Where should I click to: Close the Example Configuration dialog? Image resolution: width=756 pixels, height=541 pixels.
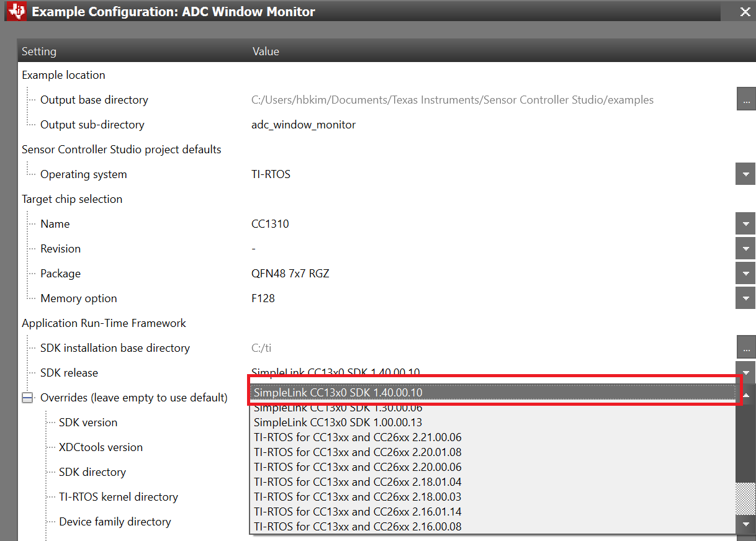coord(745,11)
